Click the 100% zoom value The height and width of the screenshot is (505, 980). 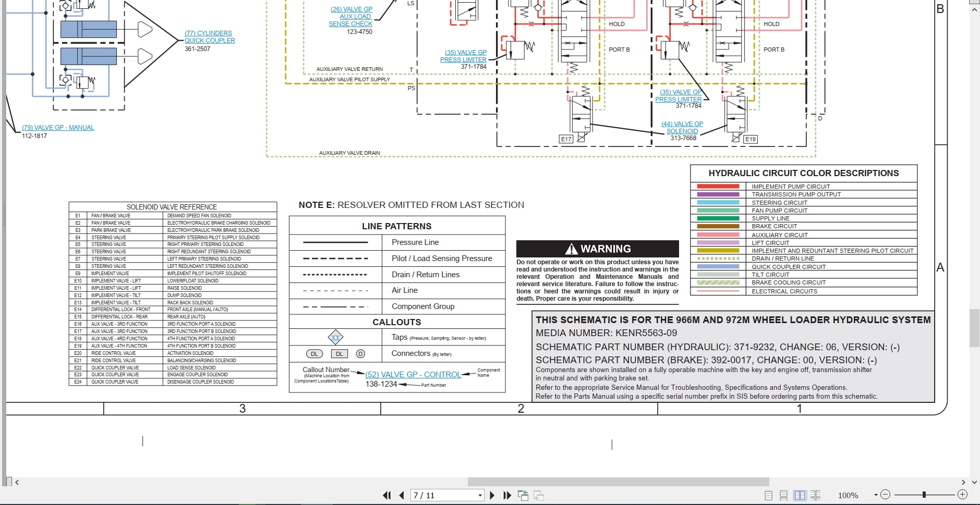[848, 495]
